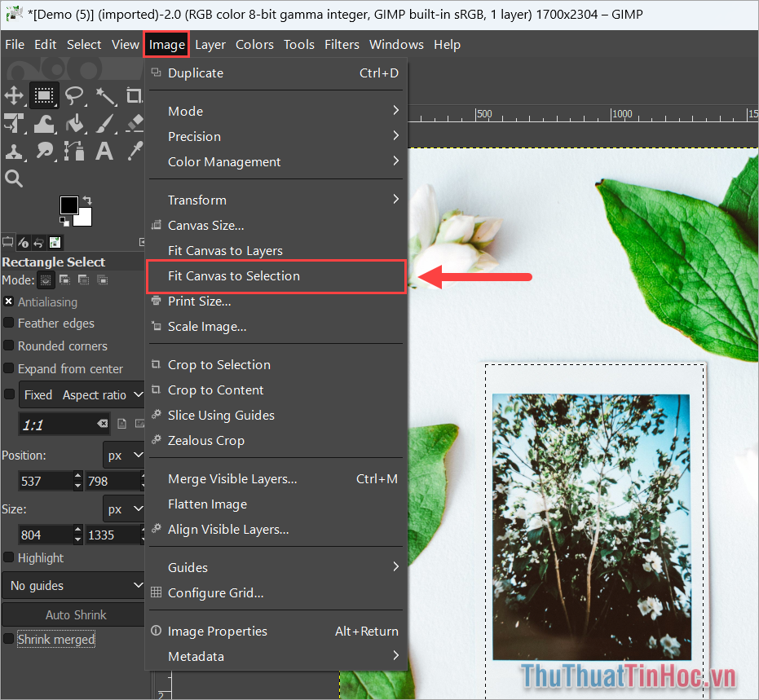
Task: Switch to the Tool Options tab
Action: point(8,242)
